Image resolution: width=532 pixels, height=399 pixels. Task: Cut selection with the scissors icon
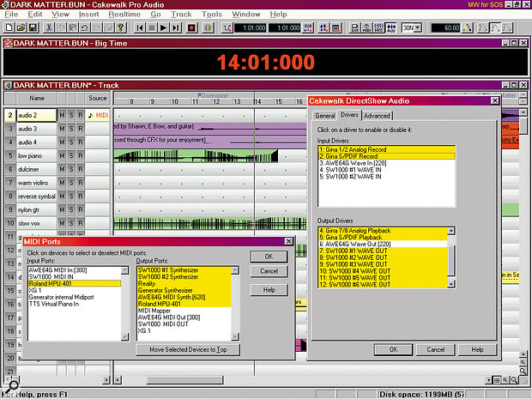coord(49,27)
